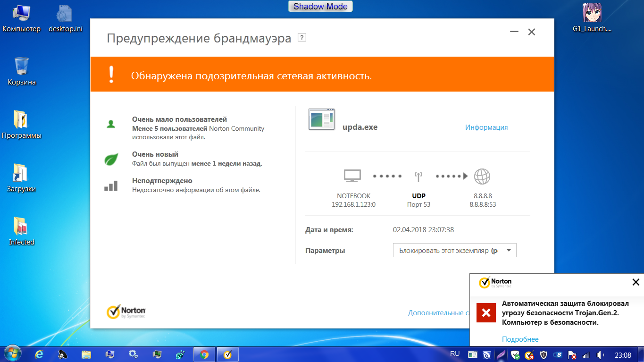Click the Norton logo in the firewall dialog
The height and width of the screenshot is (362, 644).
coord(126,311)
